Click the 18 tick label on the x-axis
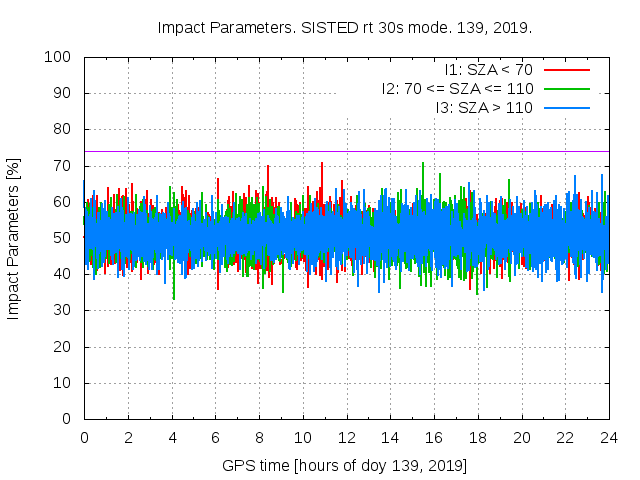640x480 pixels. tap(478, 437)
